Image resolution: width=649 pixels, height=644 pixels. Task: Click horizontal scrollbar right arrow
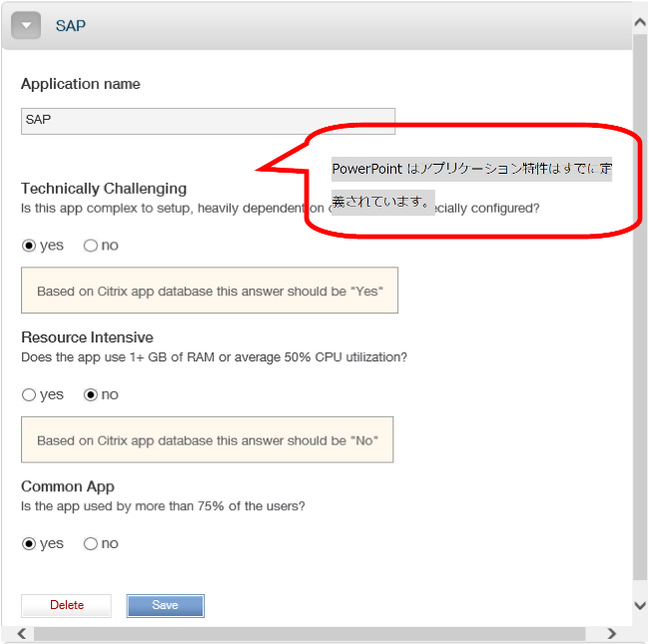611,634
